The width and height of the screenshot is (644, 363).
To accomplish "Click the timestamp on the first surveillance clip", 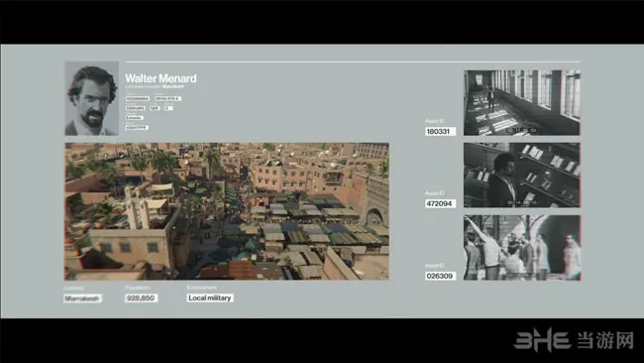I will point(521,130).
